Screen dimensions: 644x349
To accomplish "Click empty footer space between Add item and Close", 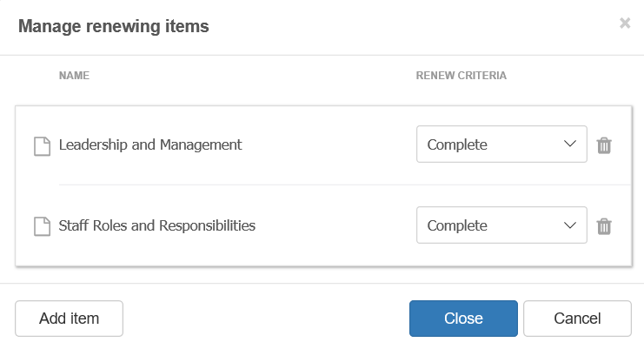I will [266, 319].
